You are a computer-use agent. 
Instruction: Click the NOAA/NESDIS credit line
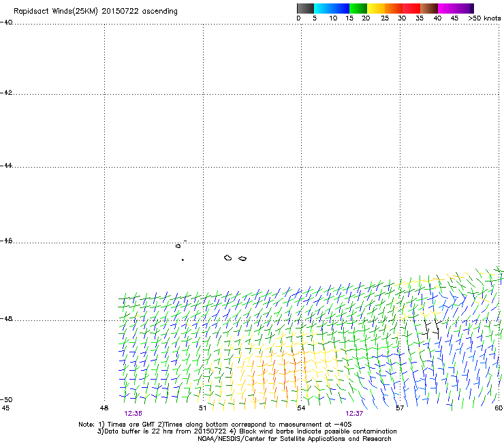pos(294,439)
